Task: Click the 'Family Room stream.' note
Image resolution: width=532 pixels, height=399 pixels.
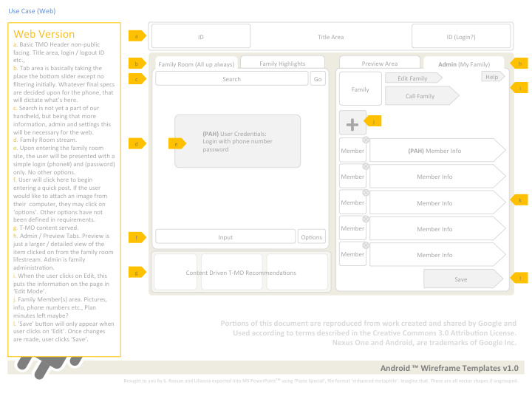Action: (45, 140)
